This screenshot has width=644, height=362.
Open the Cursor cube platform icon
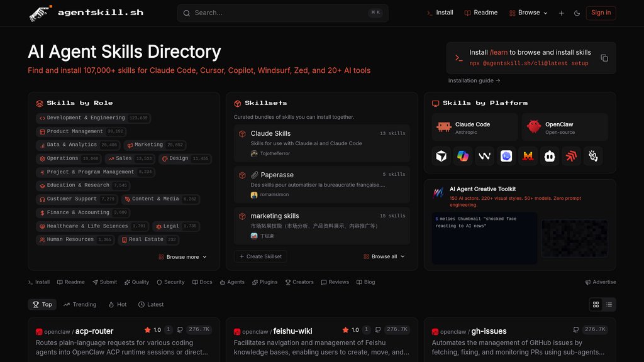(441, 156)
